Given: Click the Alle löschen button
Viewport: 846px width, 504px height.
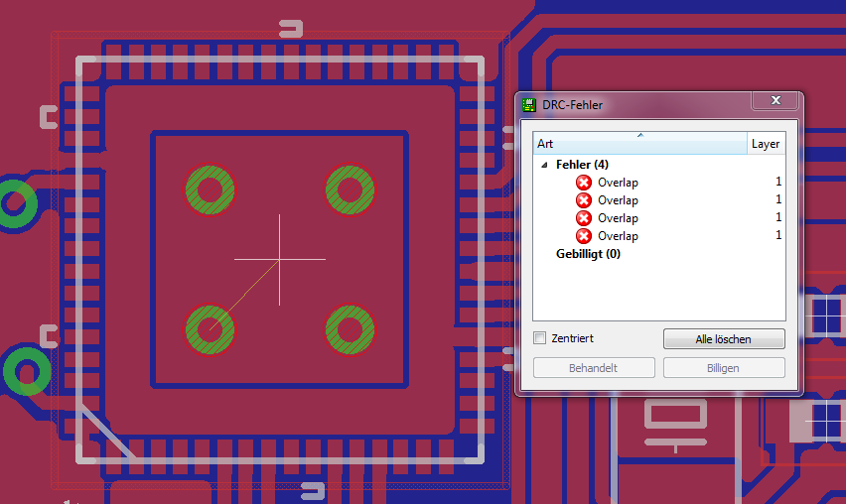Looking at the screenshot, I should [x=724, y=339].
